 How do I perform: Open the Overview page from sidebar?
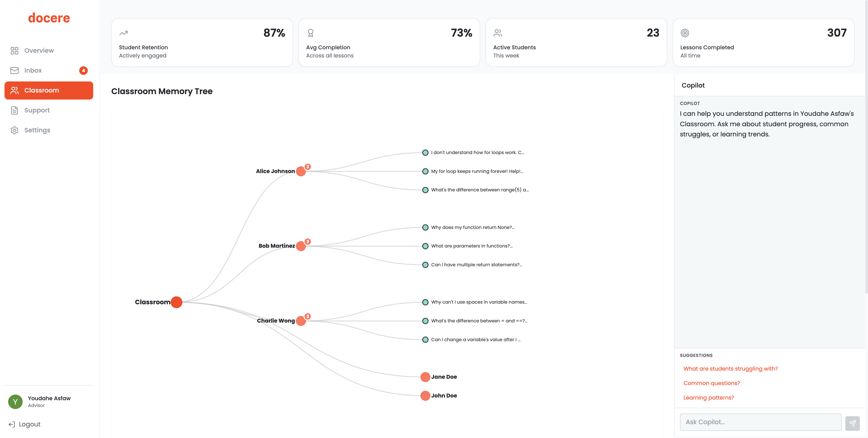point(39,50)
